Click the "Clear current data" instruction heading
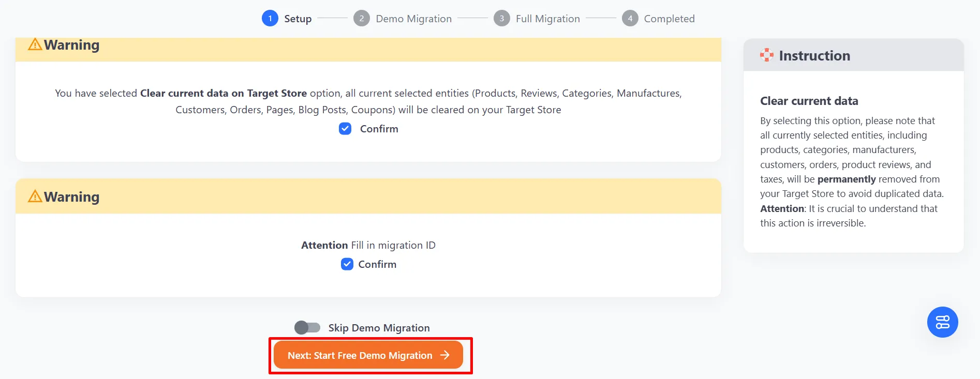The image size is (980, 379). pos(809,101)
